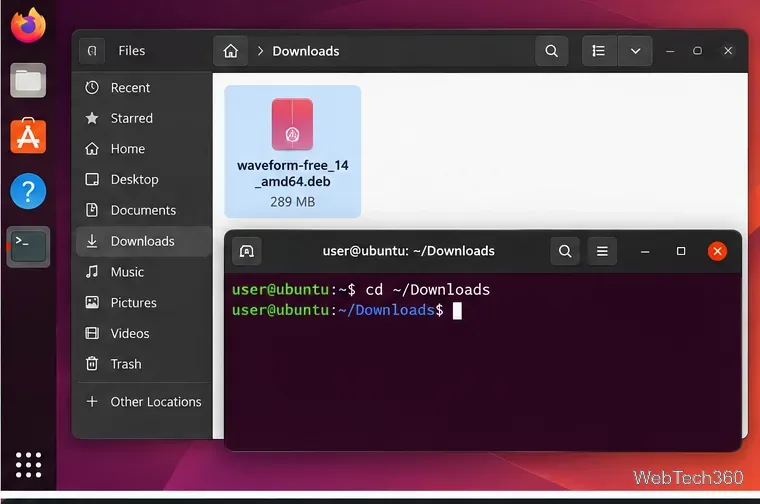Open Recent in Files sidebar

coord(143,88)
